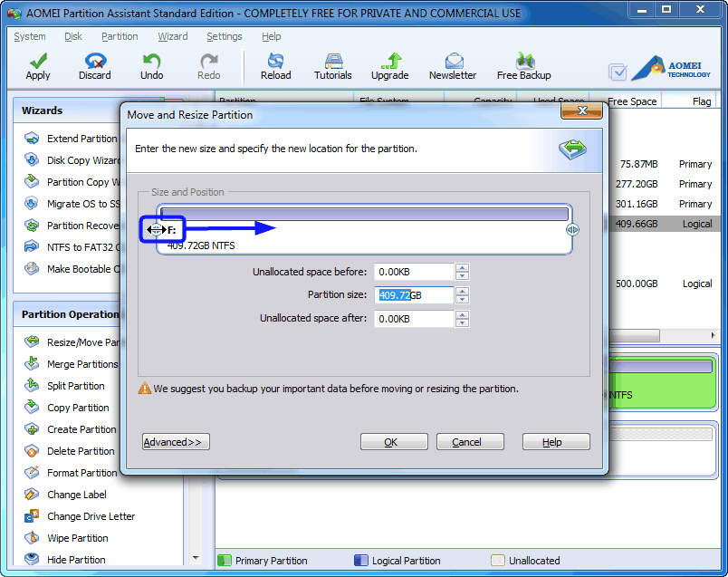728x577 pixels.
Task: Open Make Bootable CD wizard
Action: (83, 269)
